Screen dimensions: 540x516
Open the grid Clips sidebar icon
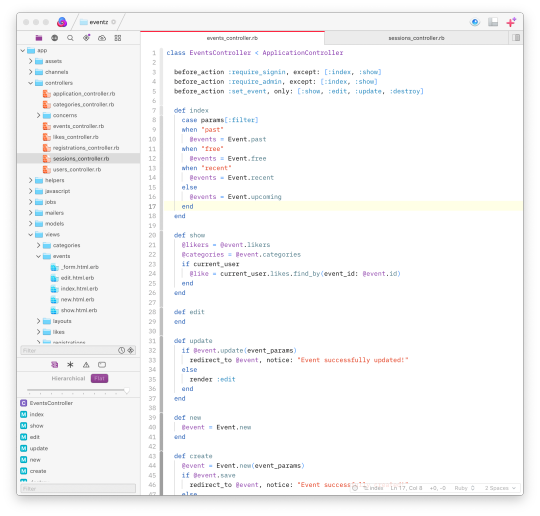pos(118,38)
